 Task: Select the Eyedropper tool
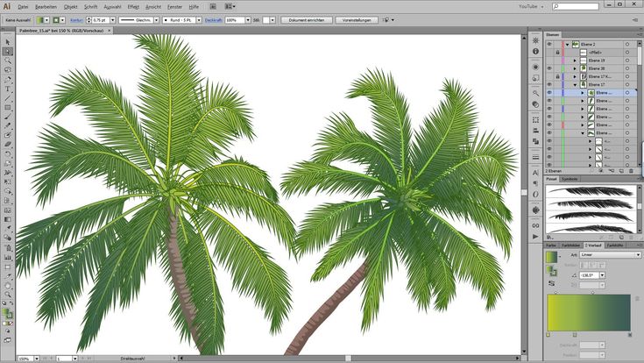point(8,229)
